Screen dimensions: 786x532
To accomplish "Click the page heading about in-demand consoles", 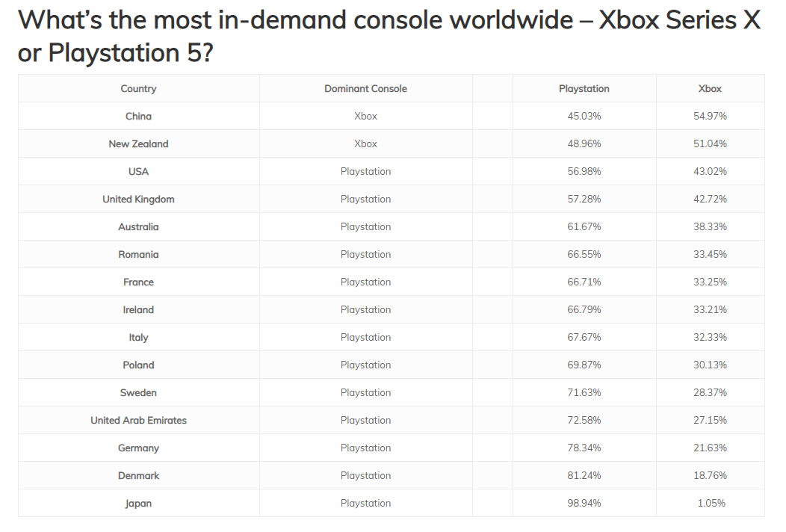I will (x=389, y=36).
